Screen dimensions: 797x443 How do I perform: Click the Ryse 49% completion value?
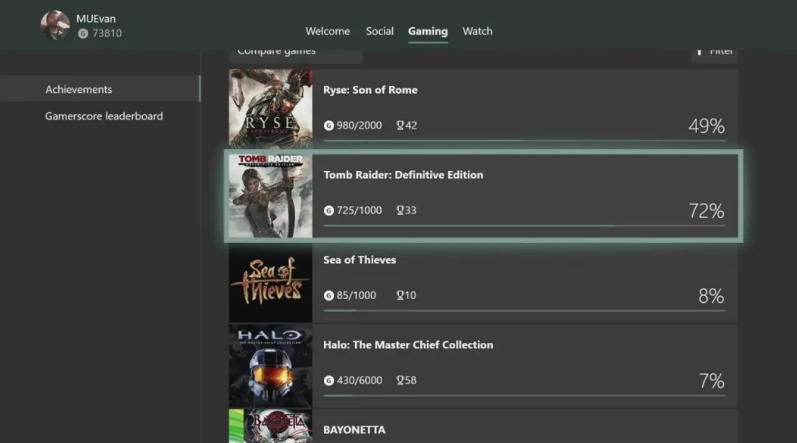pos(706,126)
